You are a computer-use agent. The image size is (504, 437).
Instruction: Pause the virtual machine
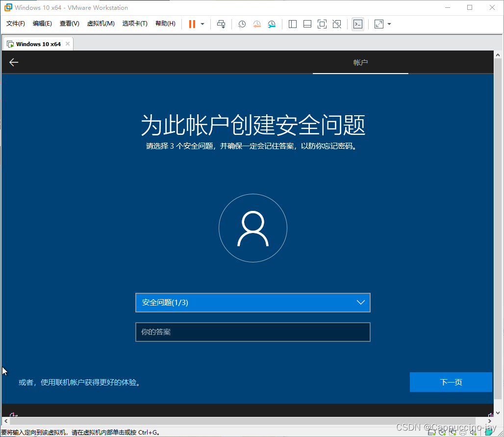click(192, 24)
